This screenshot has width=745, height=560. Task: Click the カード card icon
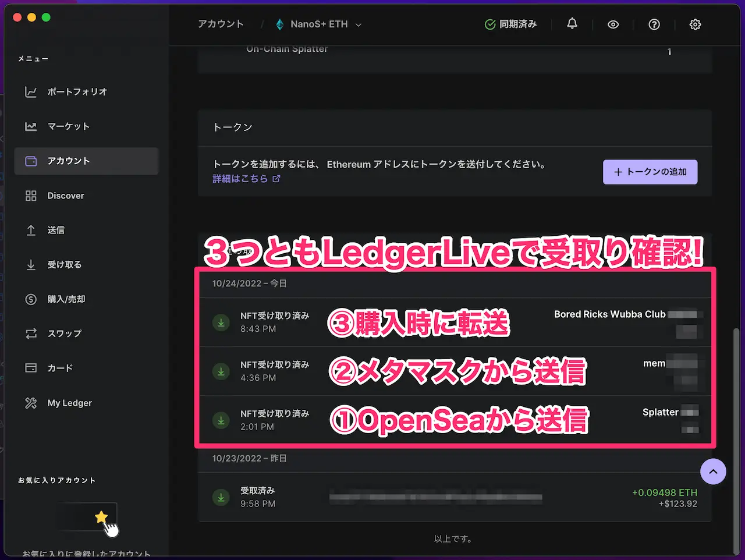31,368
